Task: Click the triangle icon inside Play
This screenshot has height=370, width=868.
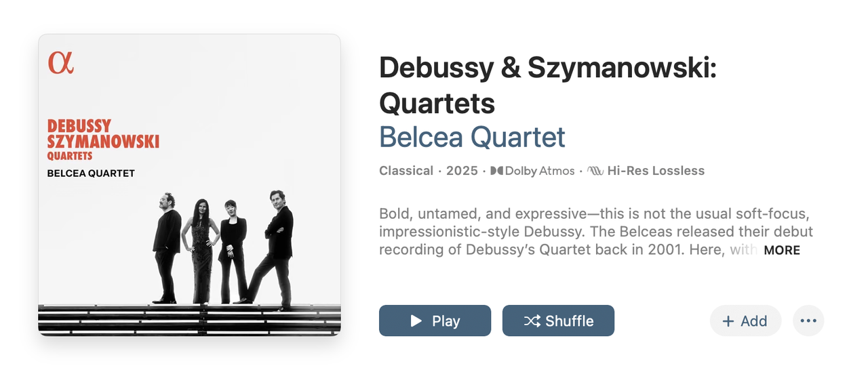Action: 416,321
